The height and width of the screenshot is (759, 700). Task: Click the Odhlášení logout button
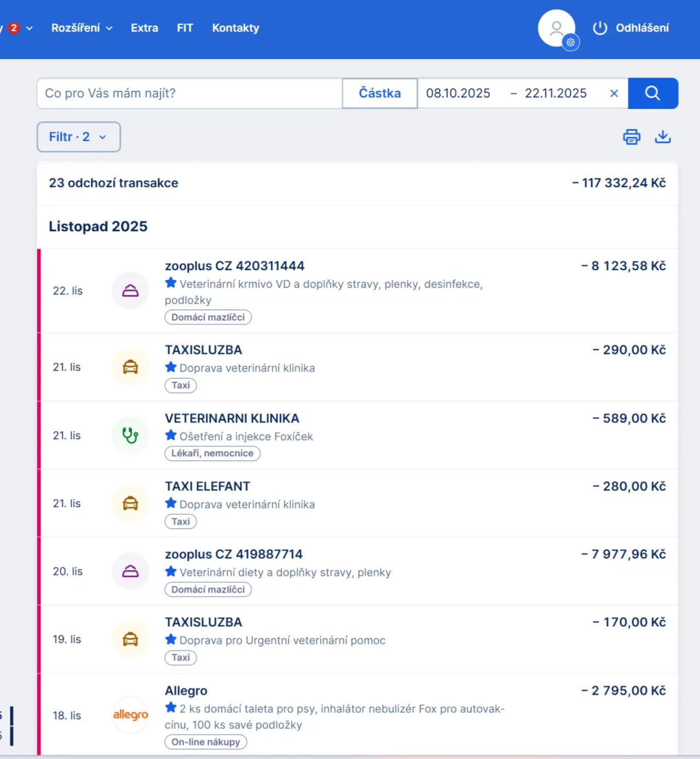(x=631, y=28)
